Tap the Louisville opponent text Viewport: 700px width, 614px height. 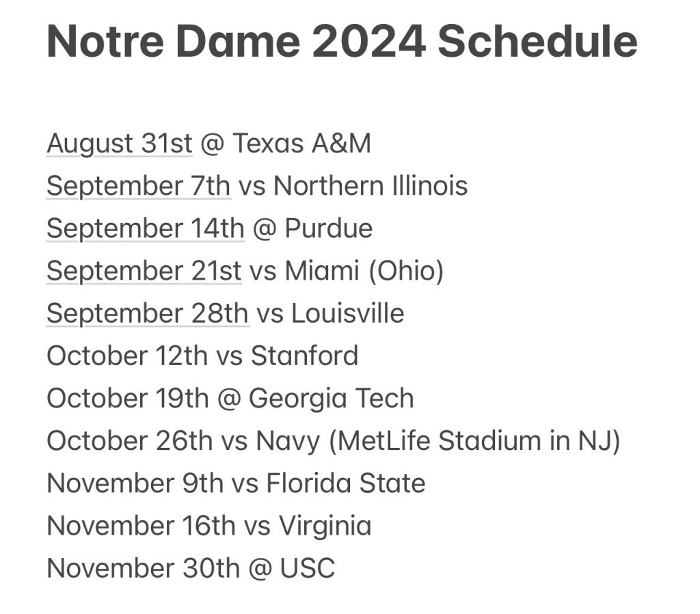(x=347, y=313)
